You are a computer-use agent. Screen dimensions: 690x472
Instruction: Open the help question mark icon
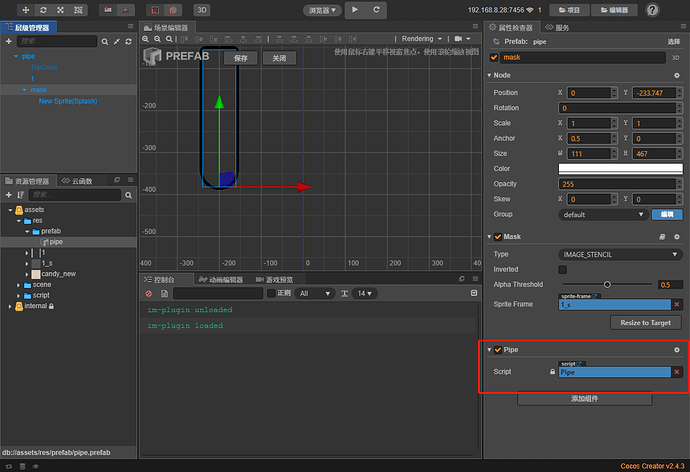[652, 10]
